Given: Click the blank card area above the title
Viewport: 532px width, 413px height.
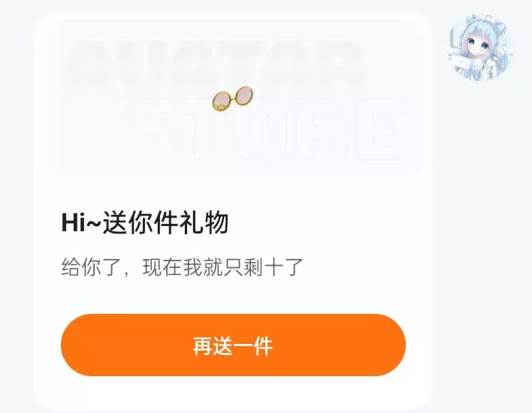Looking at the screenshot, I should [x=234, y=192].
